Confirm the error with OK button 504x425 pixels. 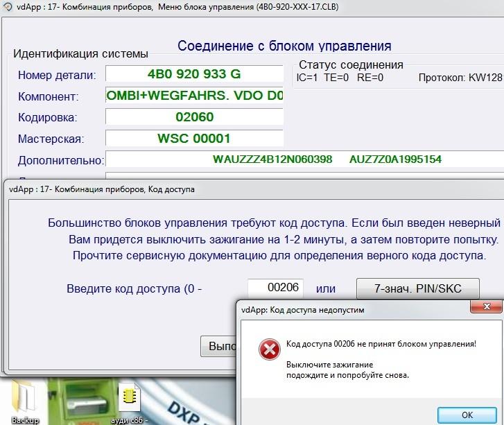(x=467, y=415)
